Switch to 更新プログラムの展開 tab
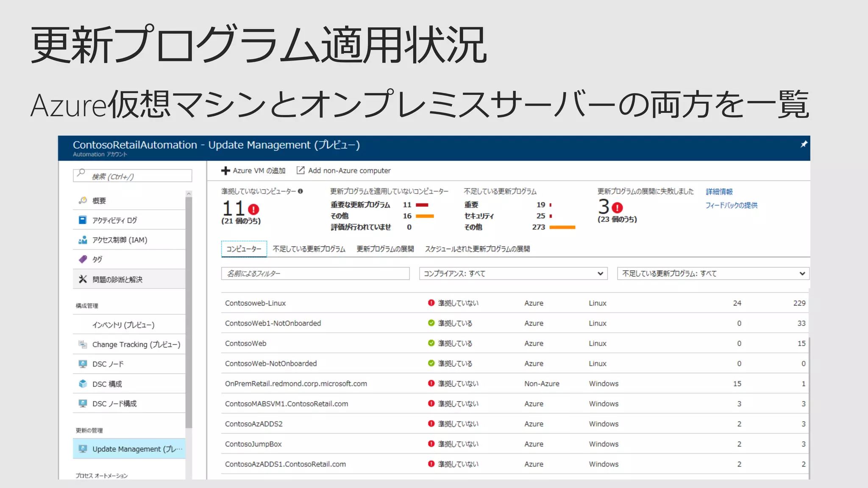Image resolution: width=868 pixels, height=488 pixels. tap(385, 249)
